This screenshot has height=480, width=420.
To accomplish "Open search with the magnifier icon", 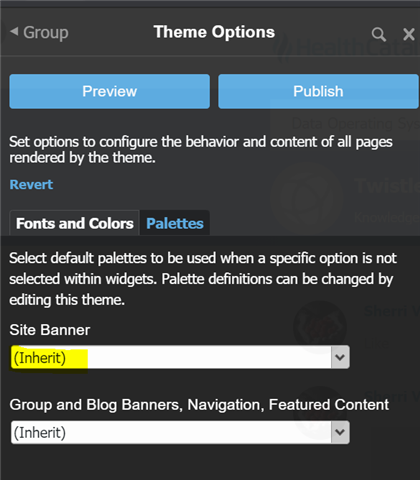I will tap(379, 34).
